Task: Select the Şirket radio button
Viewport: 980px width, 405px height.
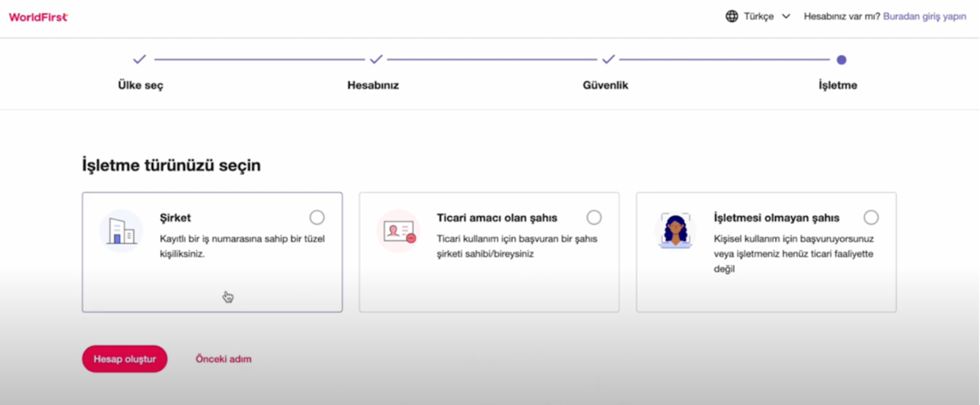Action: coord(317,218)
